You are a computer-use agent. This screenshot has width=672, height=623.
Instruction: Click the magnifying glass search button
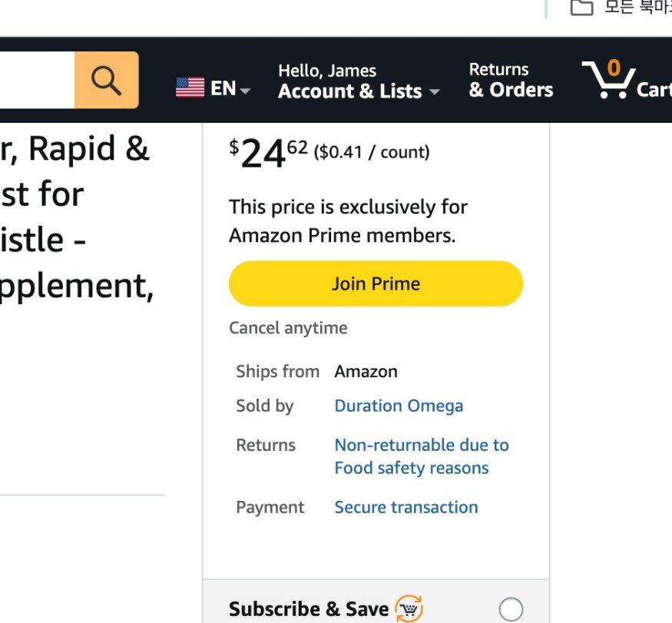(x=106, y=80)
